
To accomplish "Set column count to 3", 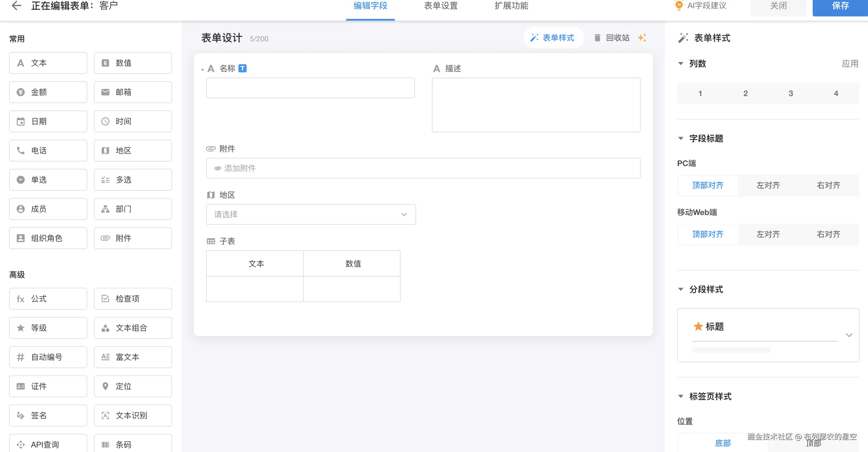I will point(790,93).
